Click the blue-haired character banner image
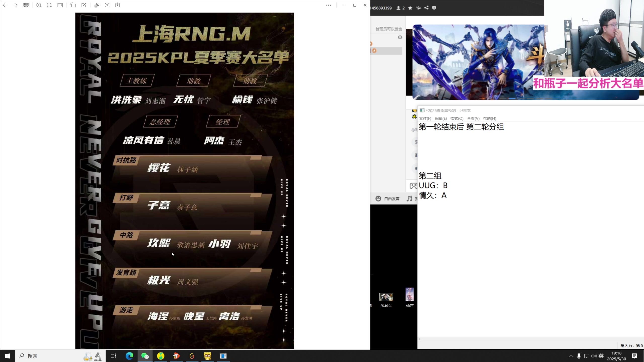 (x=478, y=62)
